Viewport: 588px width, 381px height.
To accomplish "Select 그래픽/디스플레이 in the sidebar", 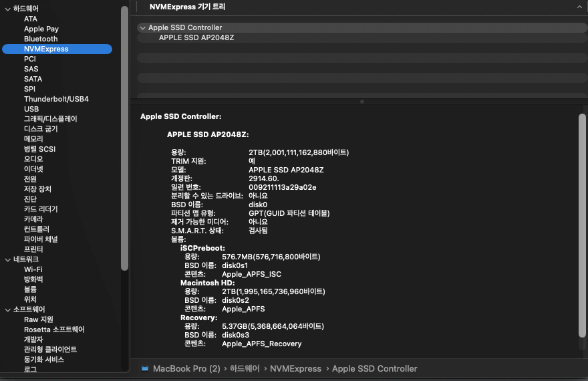I will (51, 119).
